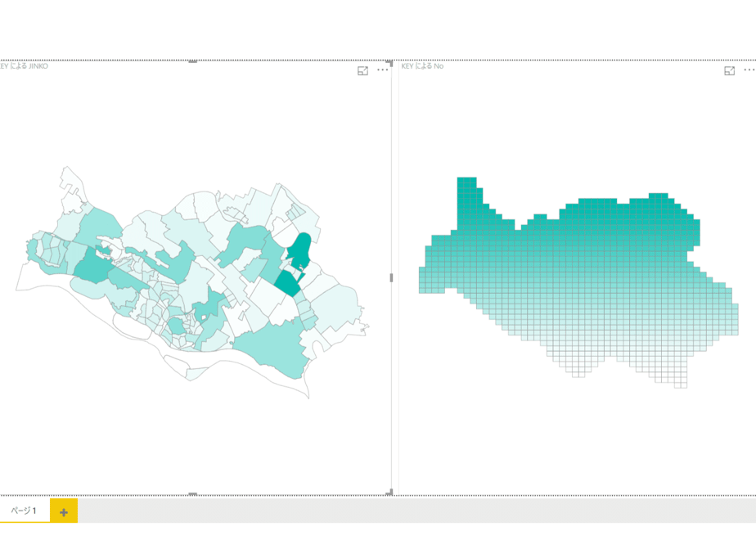Add a new report page
This screenshot has width=756, height=540.
[64, 512]
